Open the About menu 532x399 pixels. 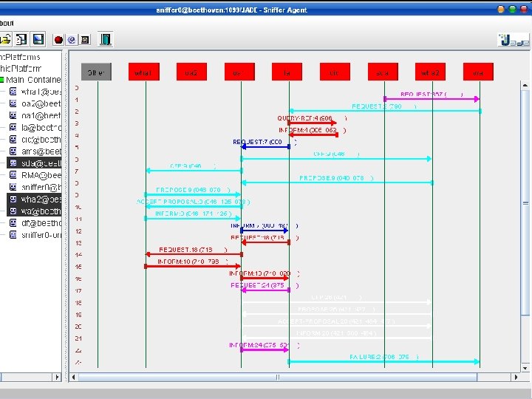7,23
